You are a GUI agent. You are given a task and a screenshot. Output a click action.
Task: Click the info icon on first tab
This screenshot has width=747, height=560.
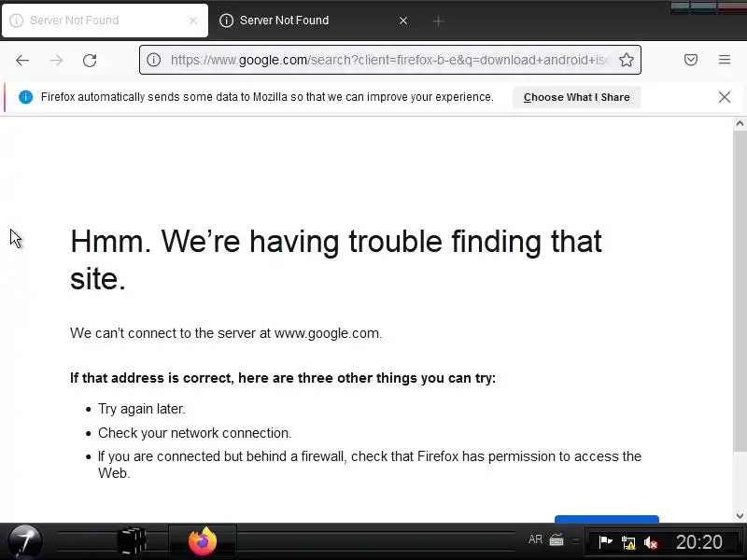tap(16, 21)
